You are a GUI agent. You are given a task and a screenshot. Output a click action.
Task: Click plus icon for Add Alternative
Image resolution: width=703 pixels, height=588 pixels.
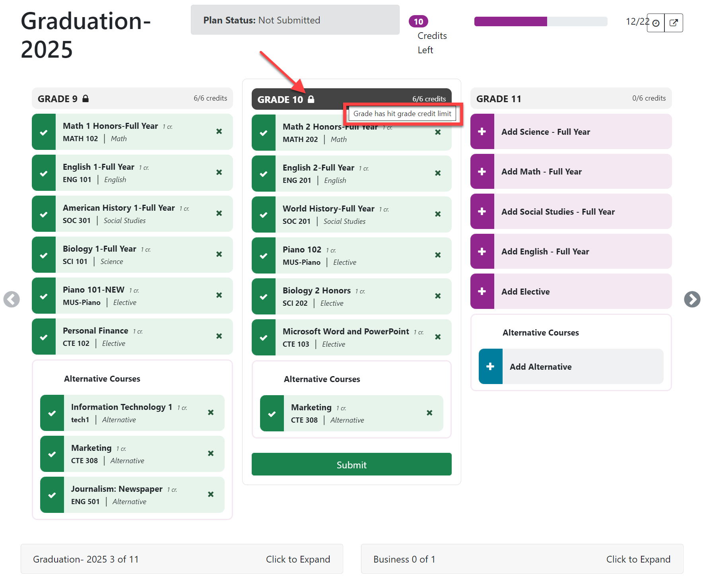(x=490, y=367)
